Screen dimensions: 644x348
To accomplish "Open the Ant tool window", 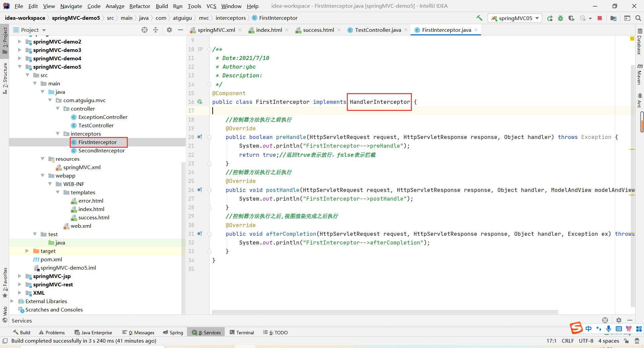I will (x=640, y=100).
